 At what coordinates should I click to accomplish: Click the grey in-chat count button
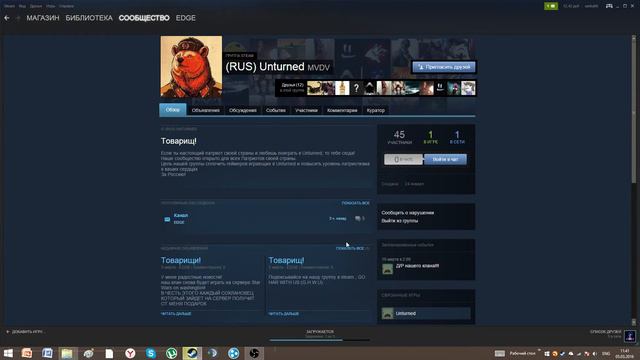pyautogui.click(x=403, y=159)
